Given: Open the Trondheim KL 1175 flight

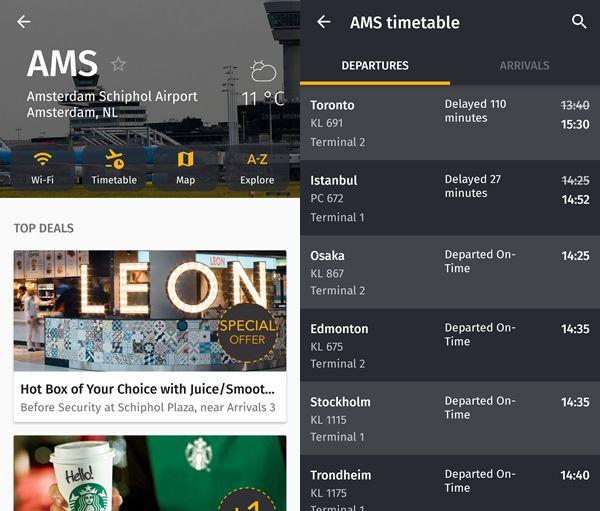Looking at the screenshot, I should [x=450, y=483].
